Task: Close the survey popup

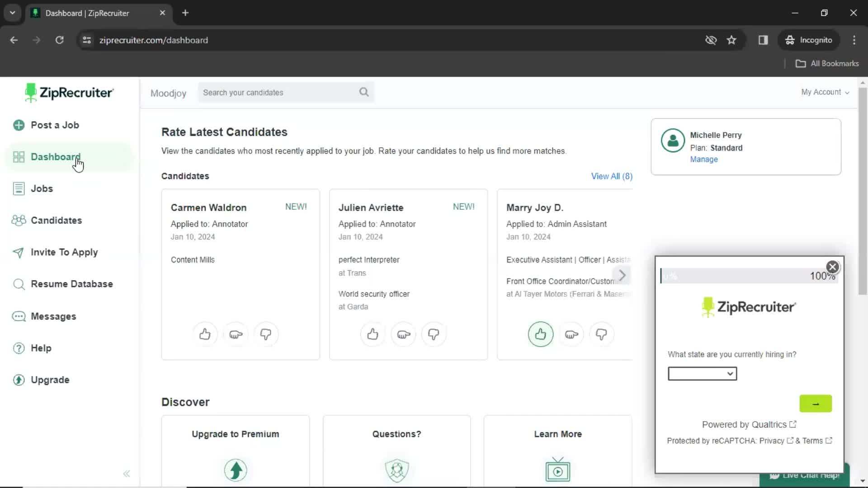Action: pyautogui.click(x=832, y=267)
